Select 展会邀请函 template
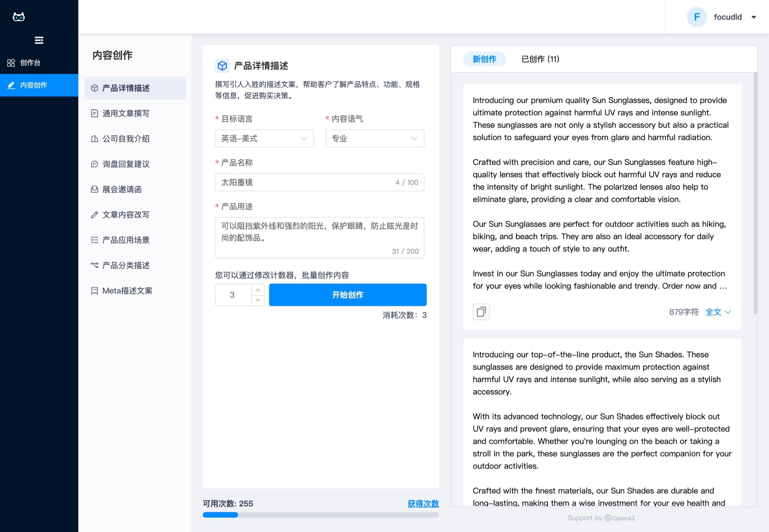The height and width of the screenshot is (532, 769). click(122, 189)
